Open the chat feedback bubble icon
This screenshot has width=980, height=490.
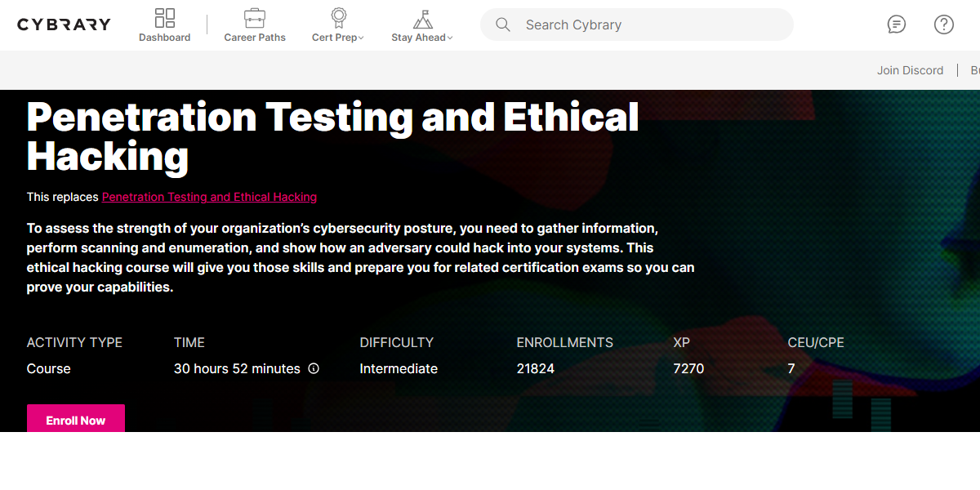[896, 24]
